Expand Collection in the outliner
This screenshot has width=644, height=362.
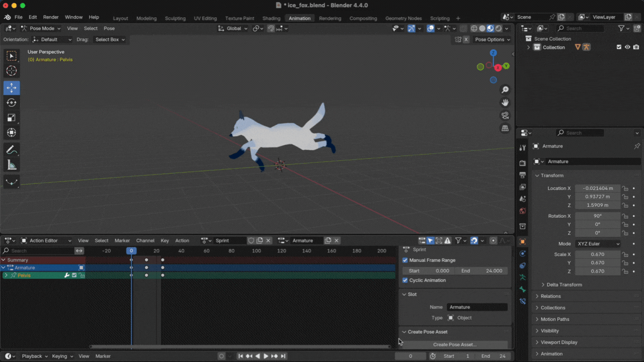tap(529, 47)
